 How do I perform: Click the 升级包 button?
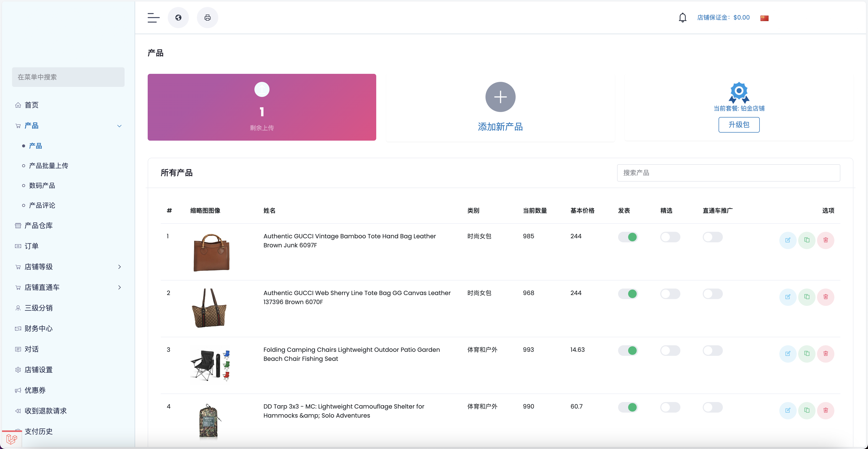click(739, 125)
